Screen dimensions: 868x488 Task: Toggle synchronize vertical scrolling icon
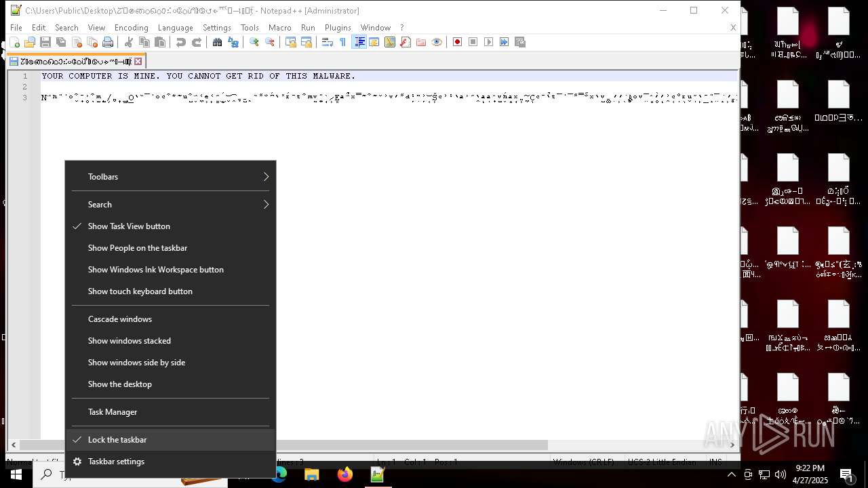pyautogui.click(x=291, y=42)
